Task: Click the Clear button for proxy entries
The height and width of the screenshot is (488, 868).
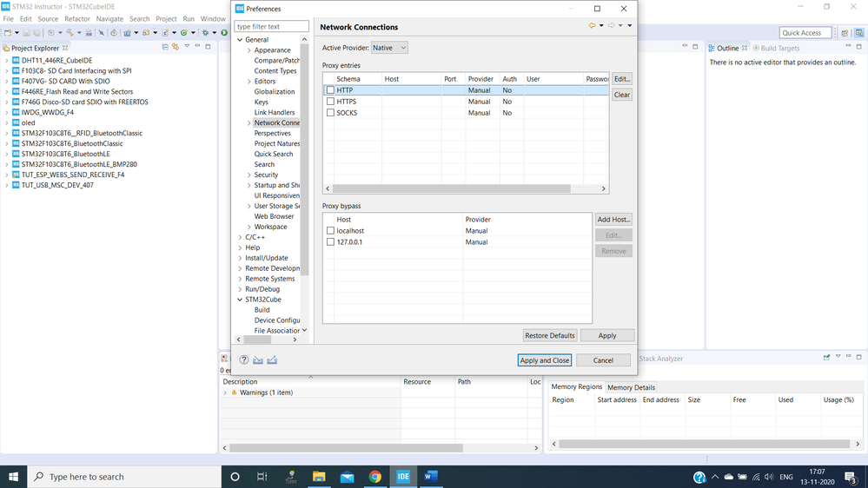Action: 621,95
